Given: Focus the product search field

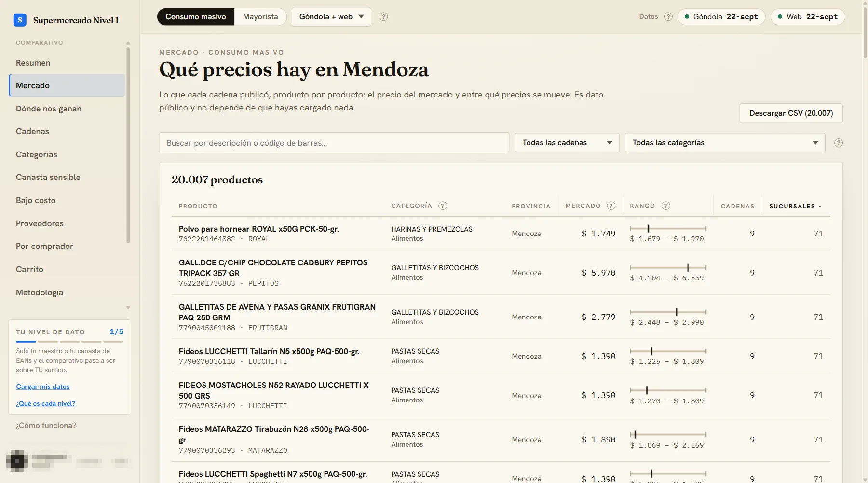Looking at the screenshot, I should (334, 143).
